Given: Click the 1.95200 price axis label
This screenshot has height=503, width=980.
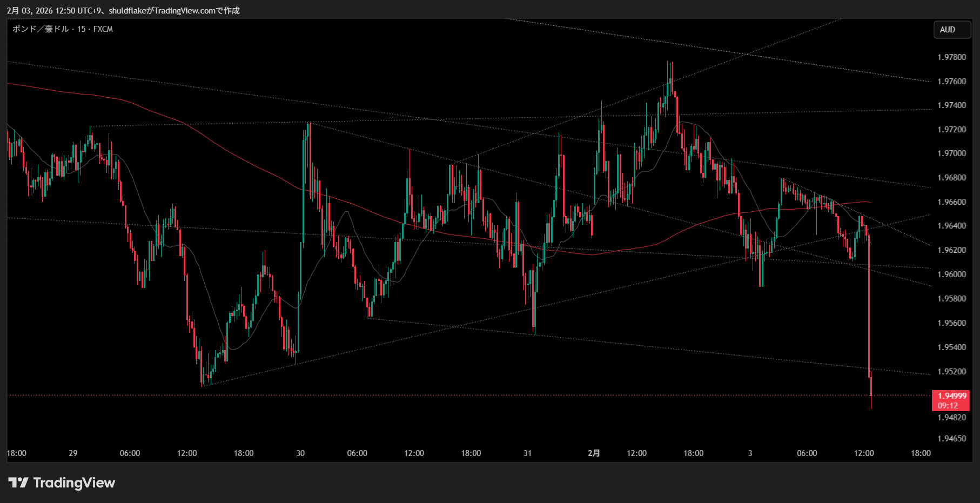Looking at the screenshot, I should point(951,372).
